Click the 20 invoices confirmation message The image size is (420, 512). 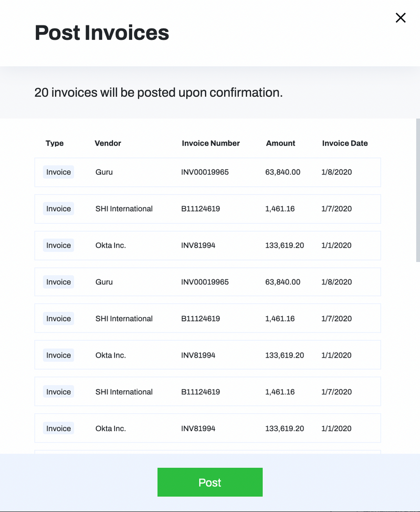pos(159,92)
